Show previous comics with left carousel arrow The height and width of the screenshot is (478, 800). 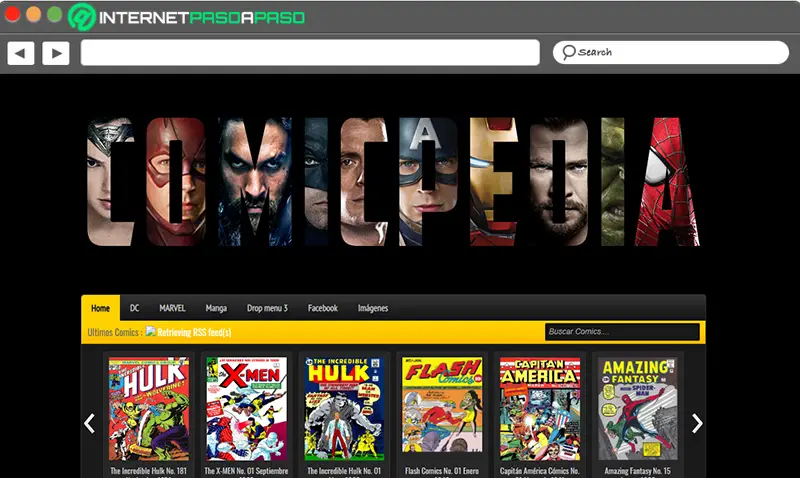click(90, 423)
